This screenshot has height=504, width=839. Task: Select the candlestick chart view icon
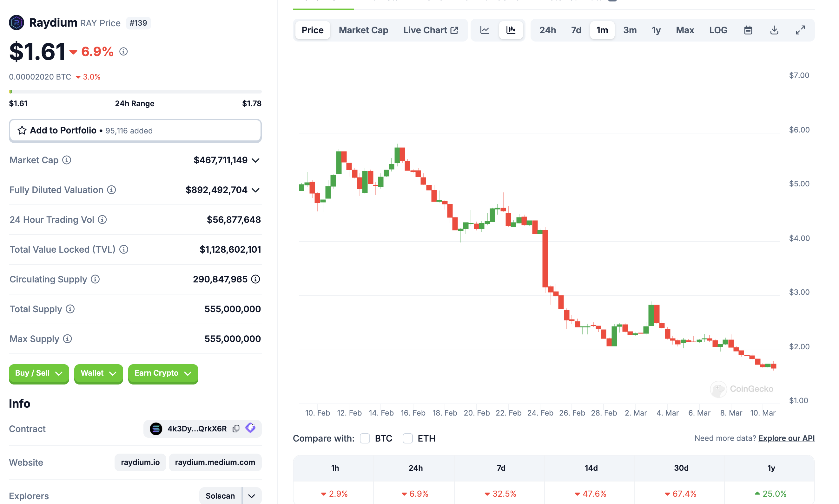point(511,30)
